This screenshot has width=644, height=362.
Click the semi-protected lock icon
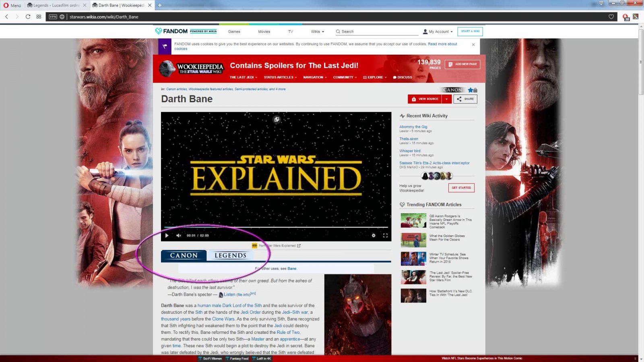point(475,90)
